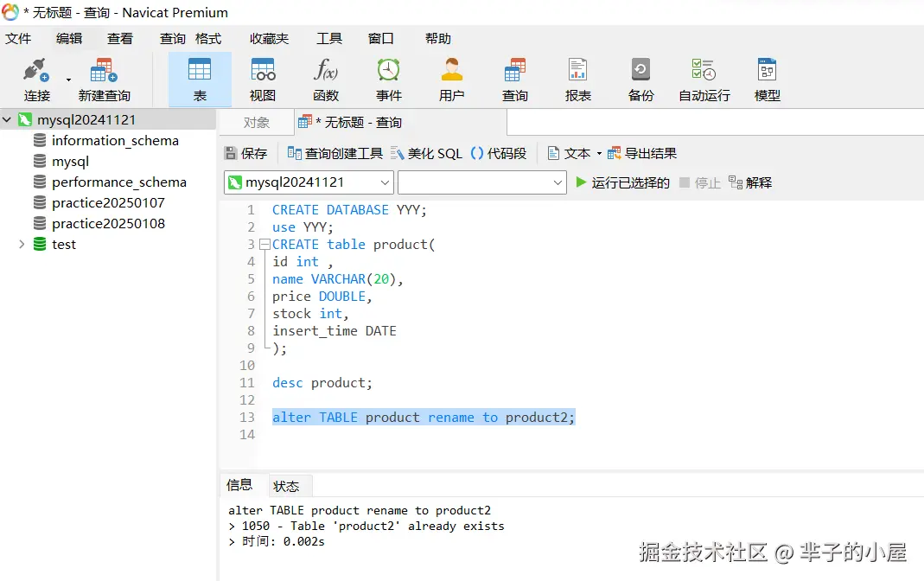Save the query with 保存
This screenshot has width=924, height=581.
246,154
